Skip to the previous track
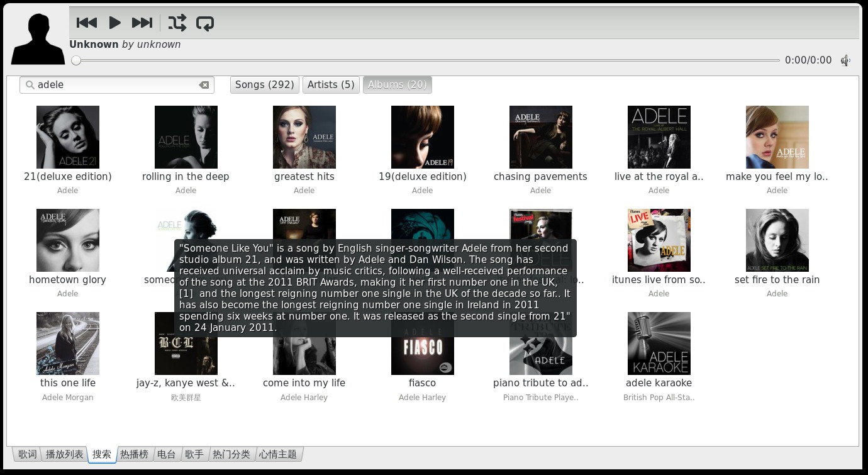The image size is (868, 475). [x=87, y=23]
